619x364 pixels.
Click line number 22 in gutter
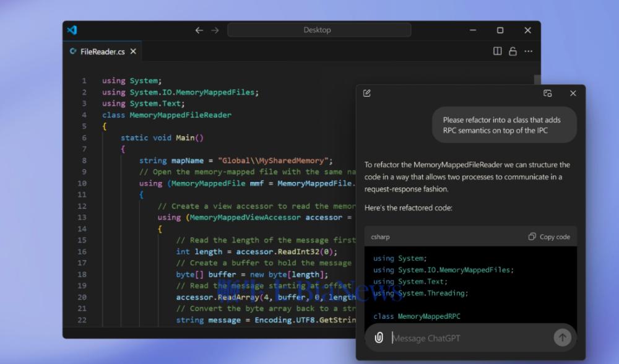(x=82, y=320)
